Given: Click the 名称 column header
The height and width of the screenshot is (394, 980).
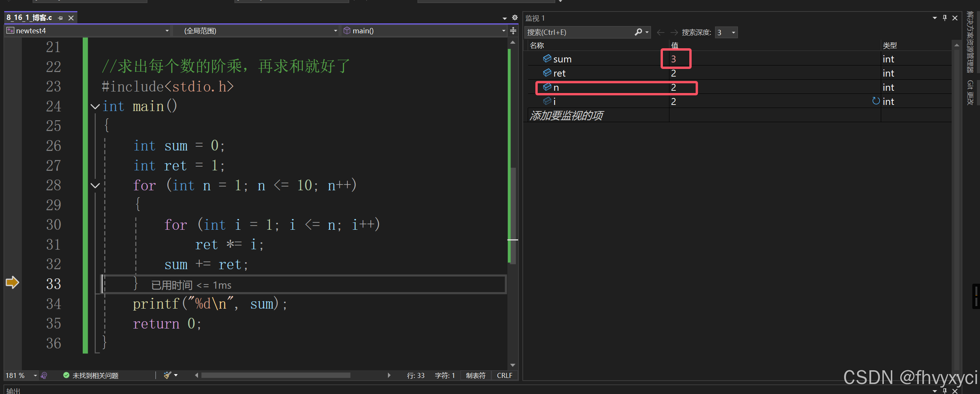Looking at the screenshot, I should 537,46.
